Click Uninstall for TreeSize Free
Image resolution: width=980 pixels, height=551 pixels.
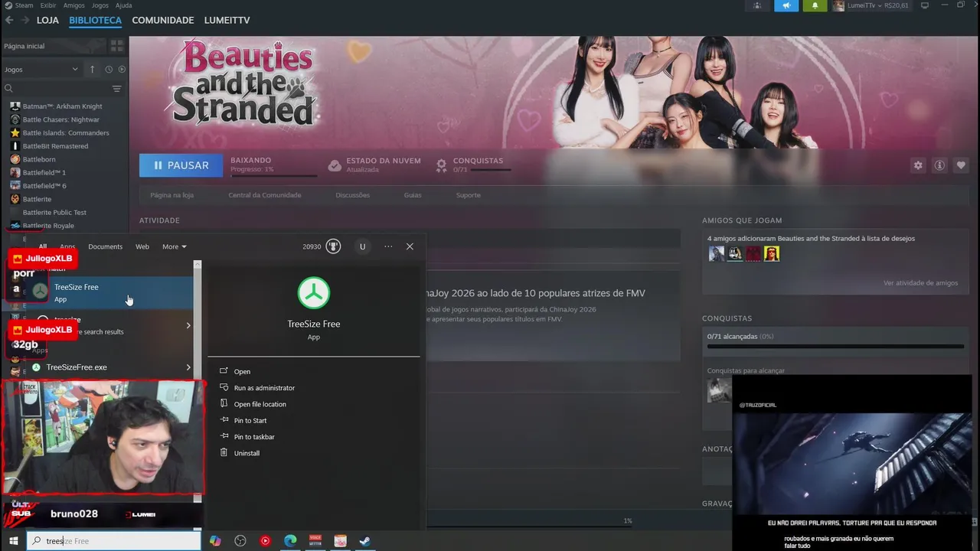[x=247, y=453]
